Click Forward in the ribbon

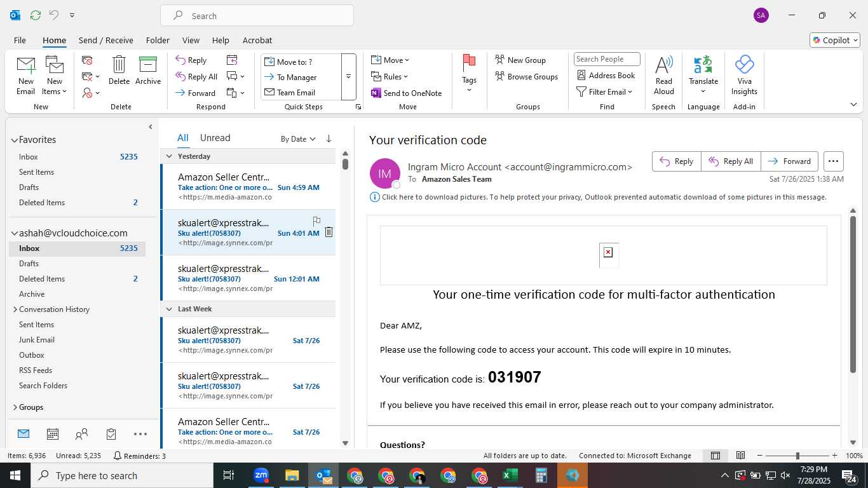click(196, 93)
